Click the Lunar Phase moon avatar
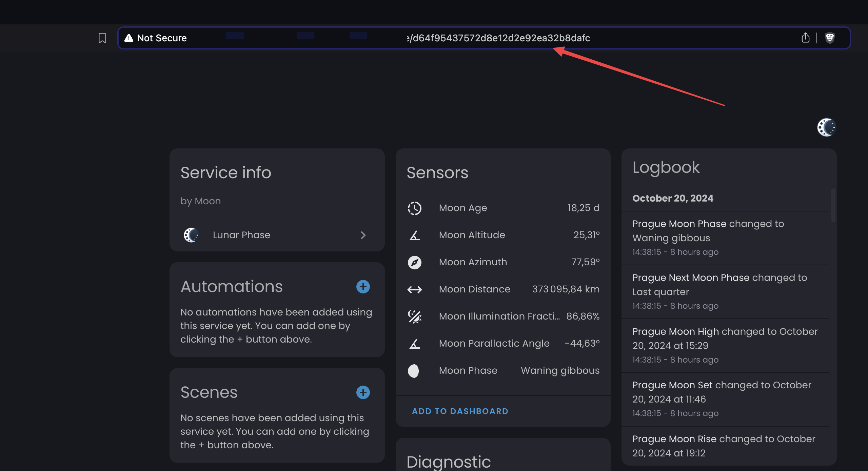This screenshot has width=868, height=471. [x=191, y=235]
